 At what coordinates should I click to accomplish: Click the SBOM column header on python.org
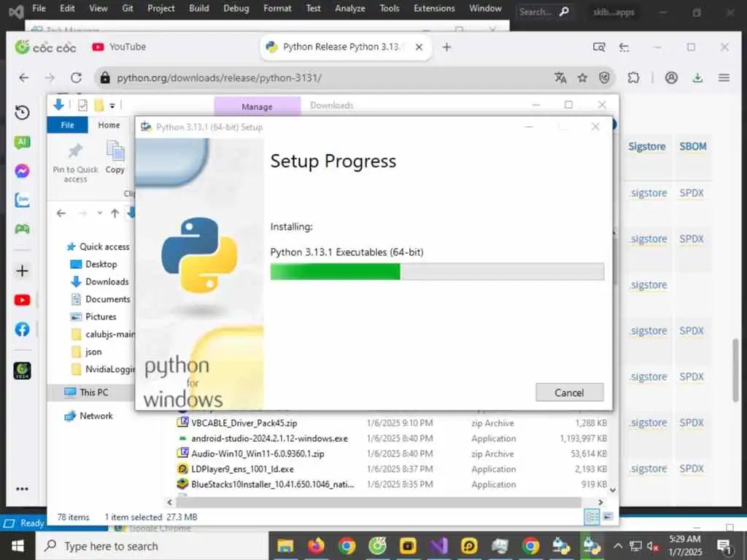(x=693, y=146)
